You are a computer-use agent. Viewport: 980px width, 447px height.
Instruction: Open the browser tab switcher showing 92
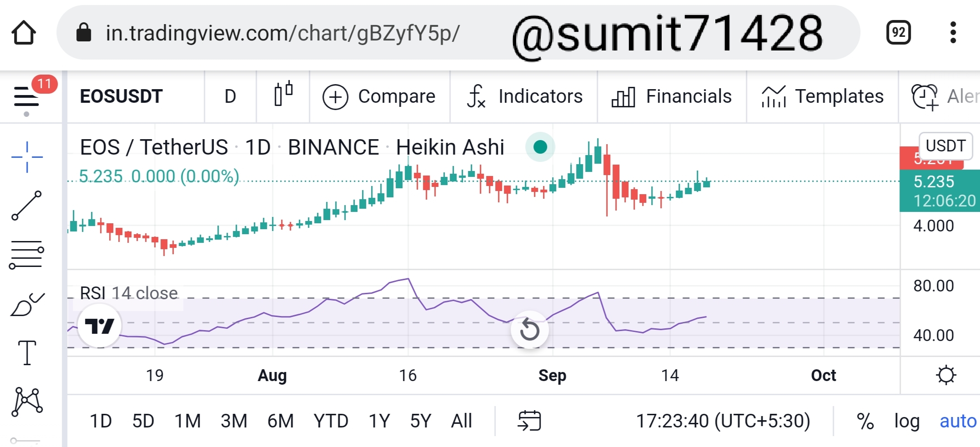[899, 33]
